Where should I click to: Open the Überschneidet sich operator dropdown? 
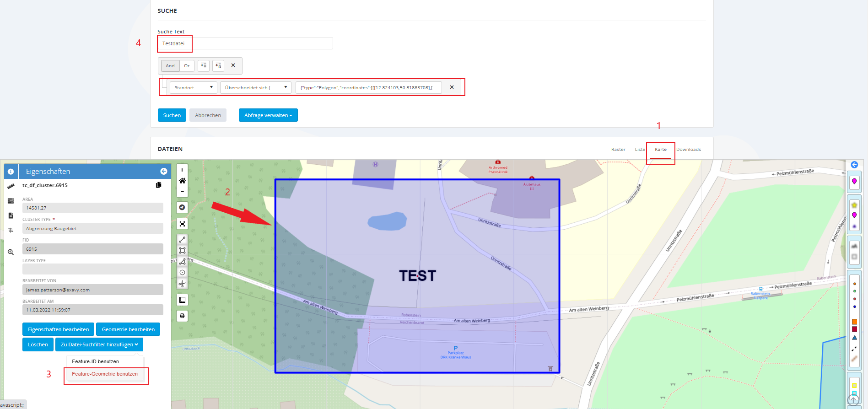255,87
